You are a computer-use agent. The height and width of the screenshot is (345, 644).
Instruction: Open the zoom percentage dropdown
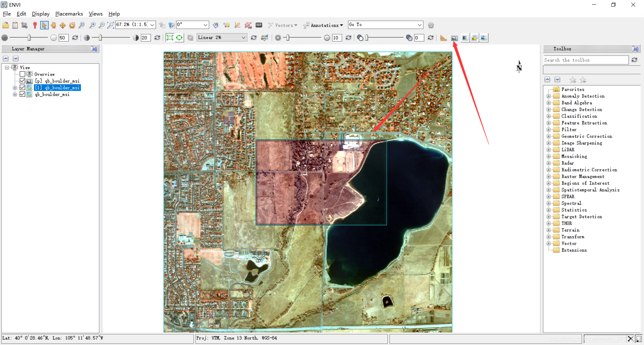click(x=152, y=25)
